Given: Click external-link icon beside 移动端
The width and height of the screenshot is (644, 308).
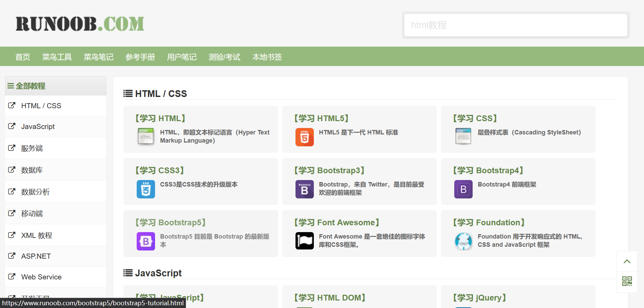Looking at the screenshot, I should (x=12, y=213).
